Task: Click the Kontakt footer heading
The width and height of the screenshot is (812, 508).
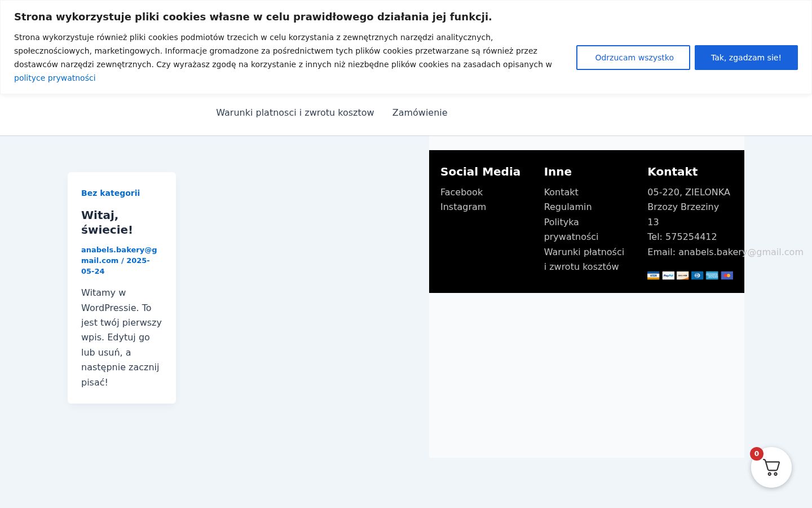Action: coord(672,172)
